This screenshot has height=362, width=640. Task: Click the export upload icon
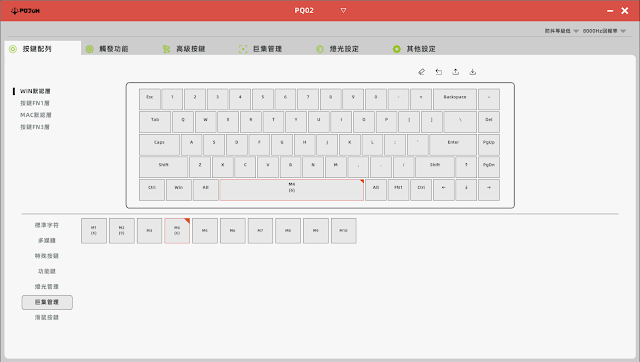456,72
